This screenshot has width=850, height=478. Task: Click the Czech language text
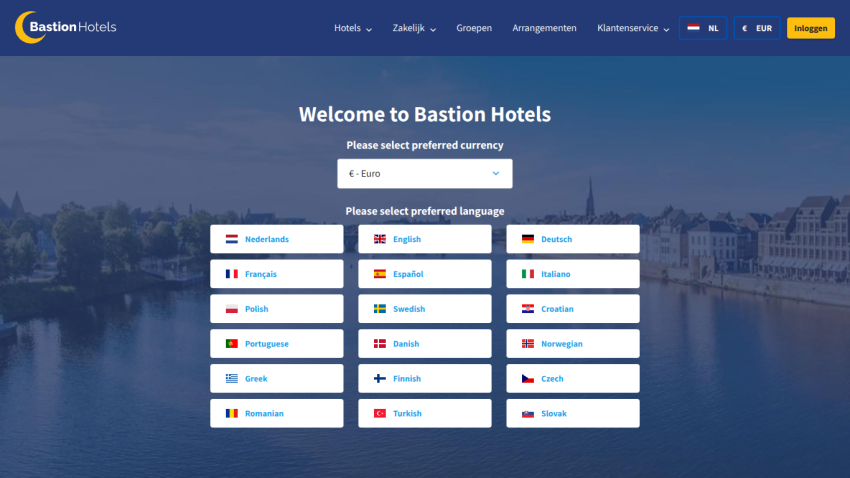(552, 378)
